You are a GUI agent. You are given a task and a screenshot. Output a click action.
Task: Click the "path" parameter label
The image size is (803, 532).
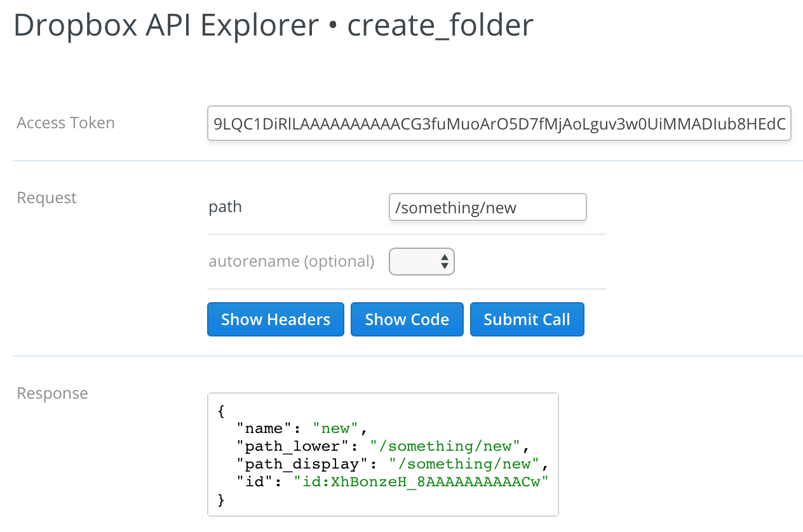225,207
